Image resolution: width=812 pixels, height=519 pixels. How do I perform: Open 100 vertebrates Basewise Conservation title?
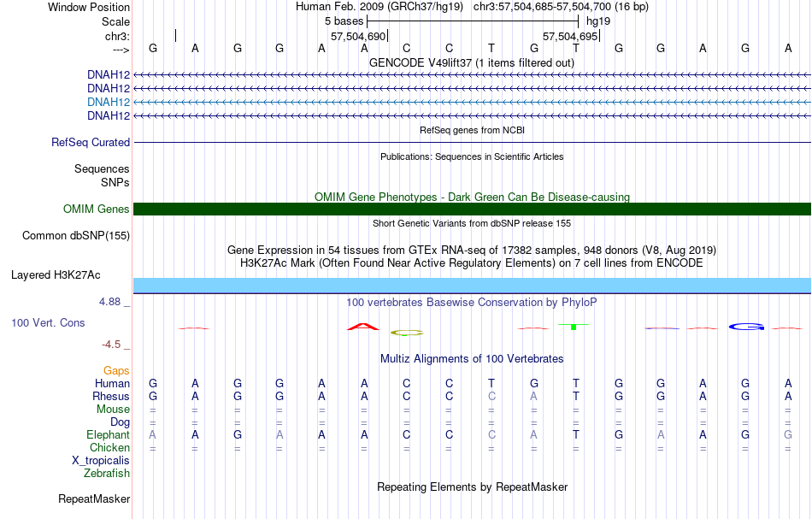[x=472, y=303]
